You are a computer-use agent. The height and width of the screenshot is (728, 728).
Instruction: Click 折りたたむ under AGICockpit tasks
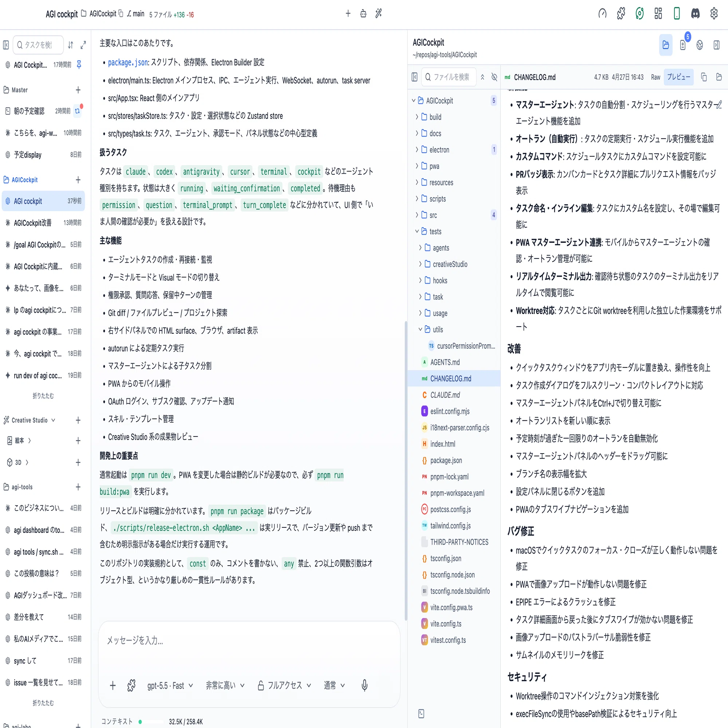coord(43,396)
